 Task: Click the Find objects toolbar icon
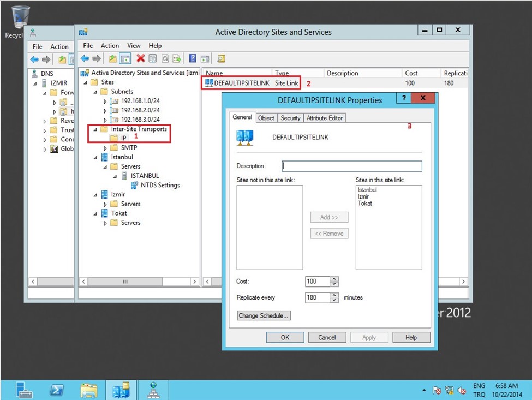pyautogui.click(x=221, y=59)
